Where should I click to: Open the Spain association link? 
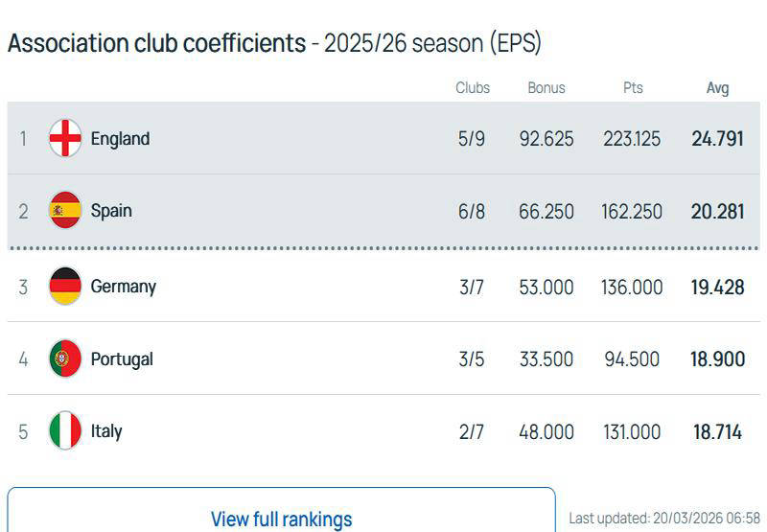tap(111, 210)
